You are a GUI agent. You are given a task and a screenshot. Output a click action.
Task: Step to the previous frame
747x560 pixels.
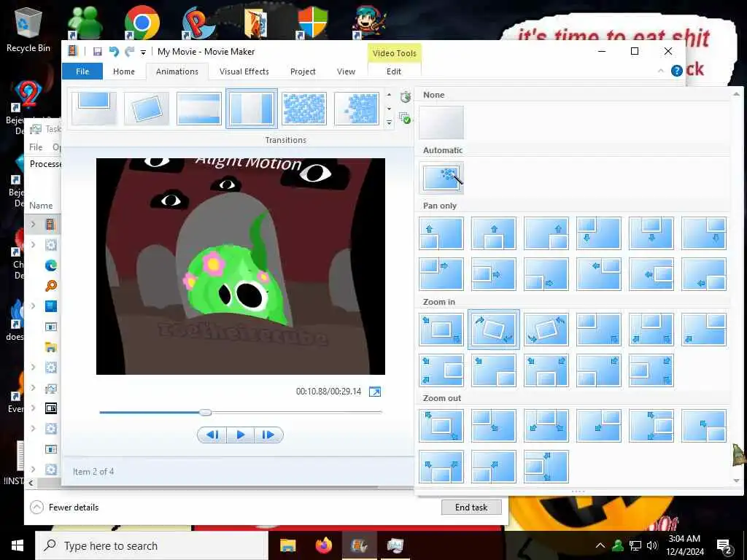pyautogui.click(x=212, y=435)
